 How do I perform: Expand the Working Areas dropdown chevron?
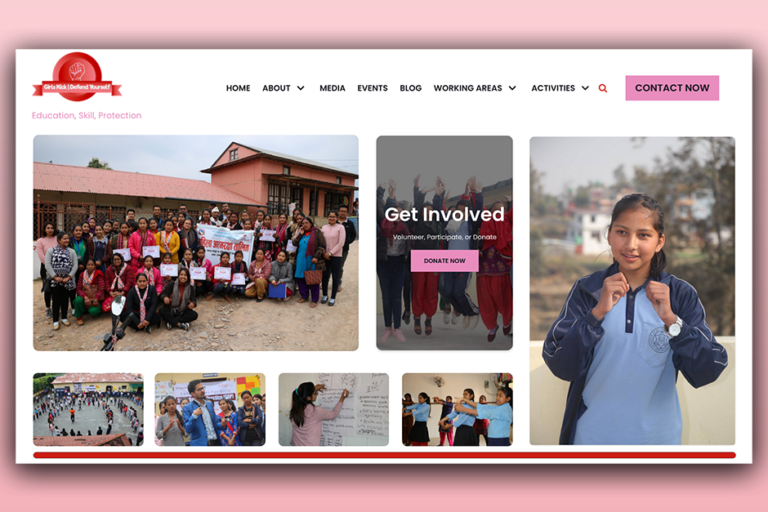click(512, 88)
